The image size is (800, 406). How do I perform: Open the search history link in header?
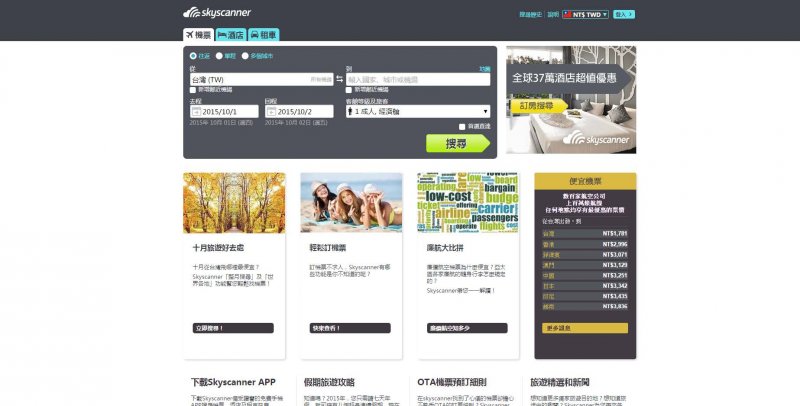(x=531, y=14)
